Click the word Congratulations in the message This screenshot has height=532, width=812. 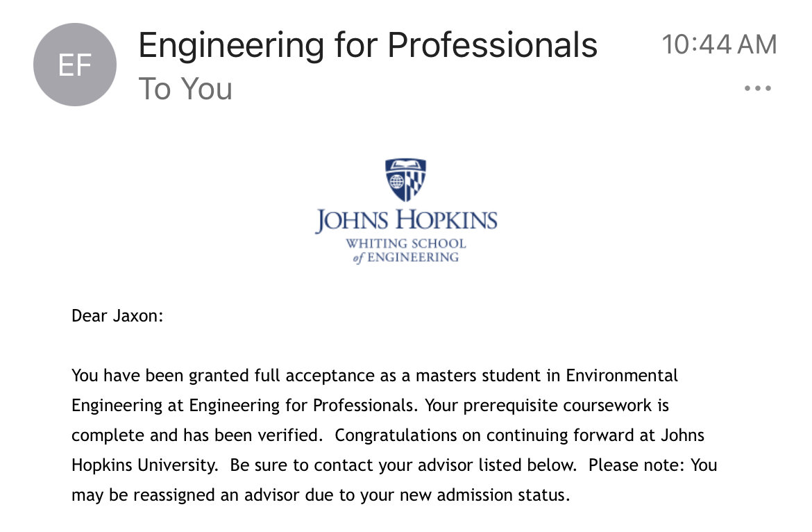tap(396, 435)
